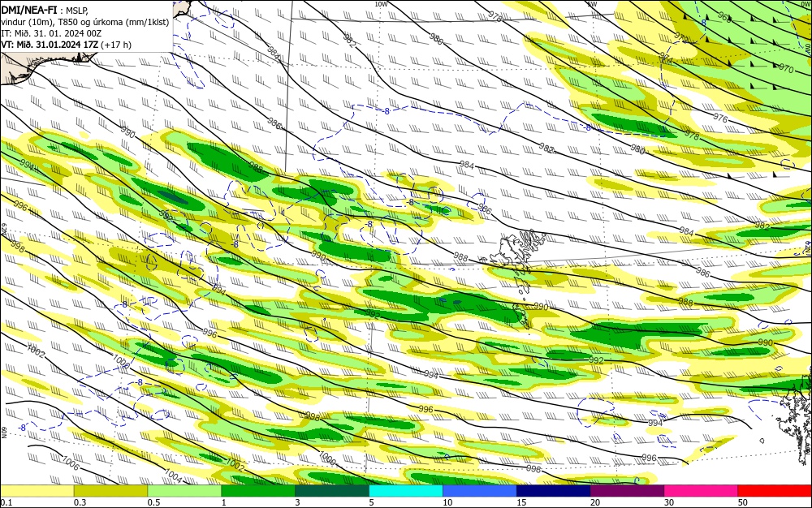Click the 970 isobar label

click(786, 68)
